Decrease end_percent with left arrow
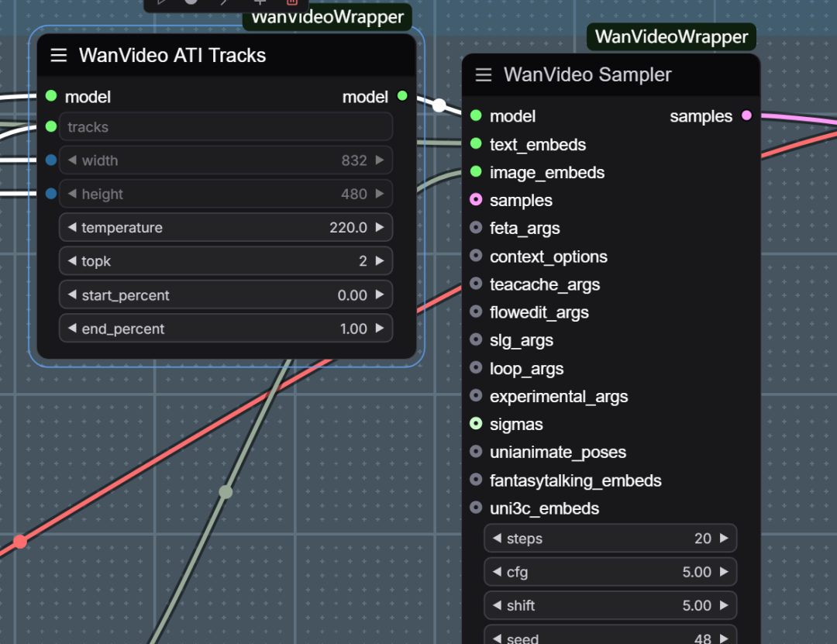837x644 pixels. click(72, 328)
